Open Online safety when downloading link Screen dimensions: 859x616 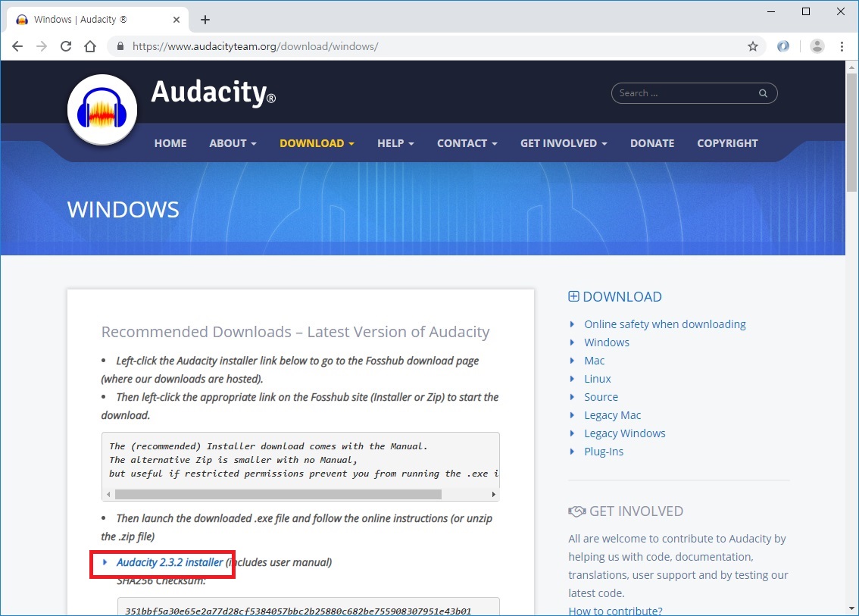click(x=664, y=324)
